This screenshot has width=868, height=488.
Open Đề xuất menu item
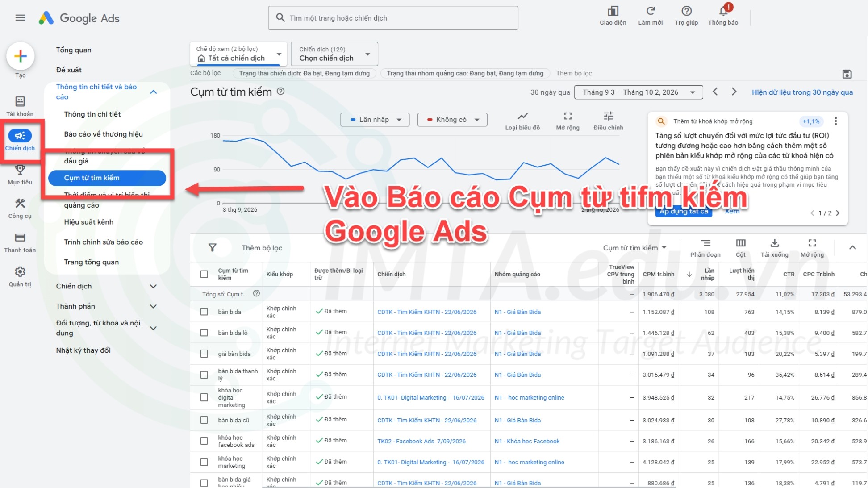69,70
